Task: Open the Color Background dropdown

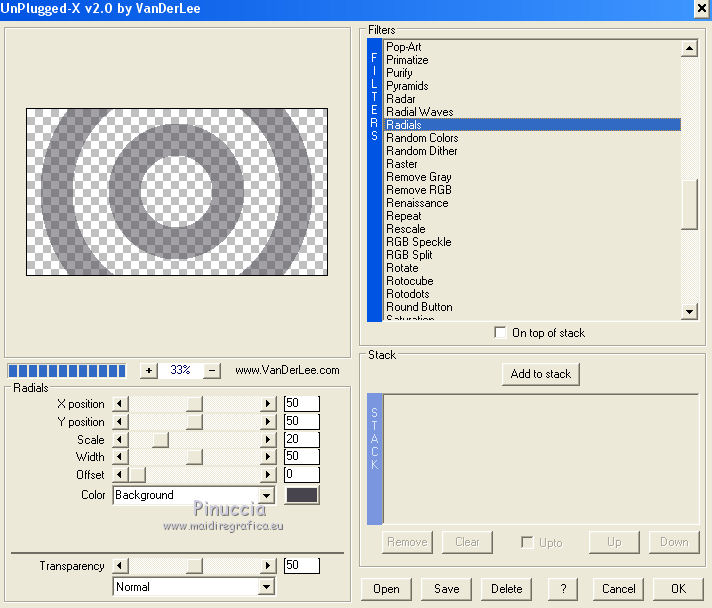Action: coord(266,495)
